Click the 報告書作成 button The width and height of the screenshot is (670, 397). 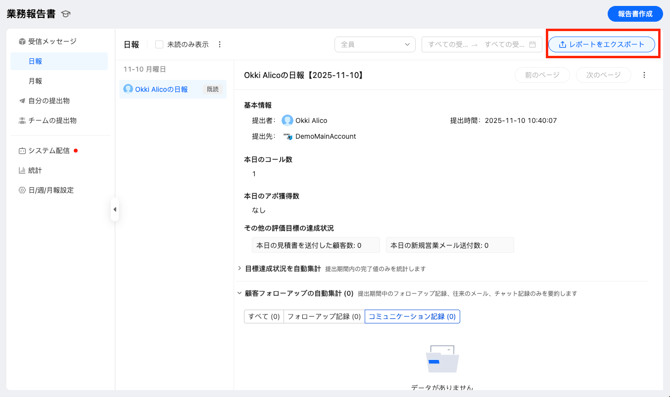coord(635,14)
